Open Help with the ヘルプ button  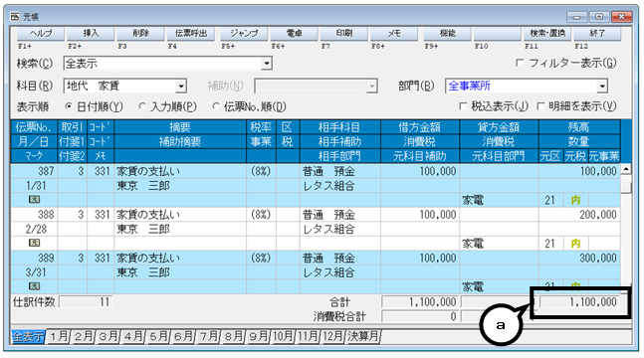point(41,34)
